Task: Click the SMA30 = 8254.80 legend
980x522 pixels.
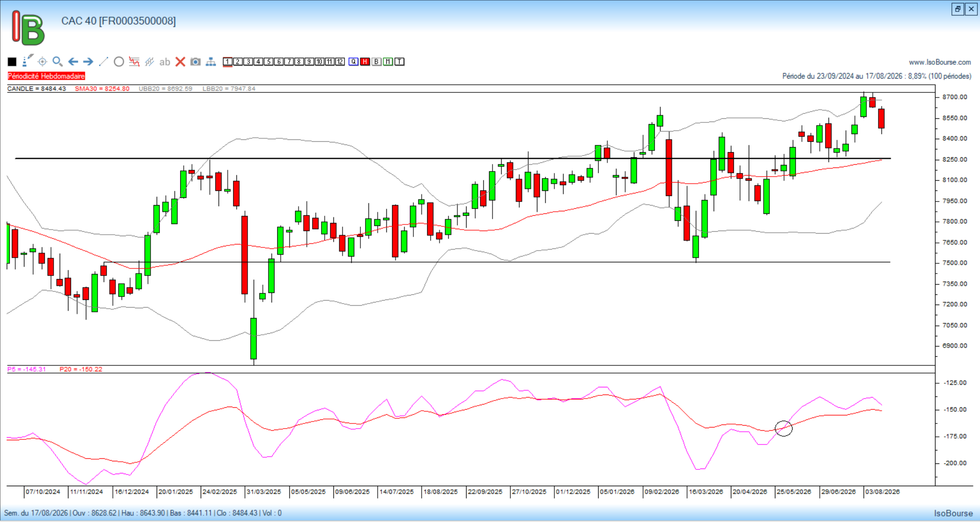Action: (x=102, y=89)
